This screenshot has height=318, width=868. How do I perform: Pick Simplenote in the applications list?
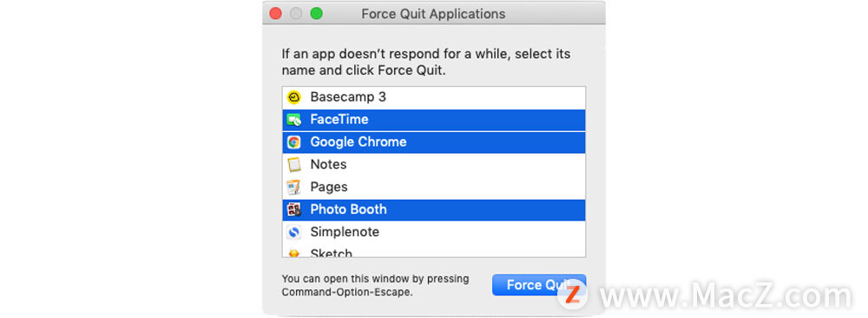coord(434,232)
